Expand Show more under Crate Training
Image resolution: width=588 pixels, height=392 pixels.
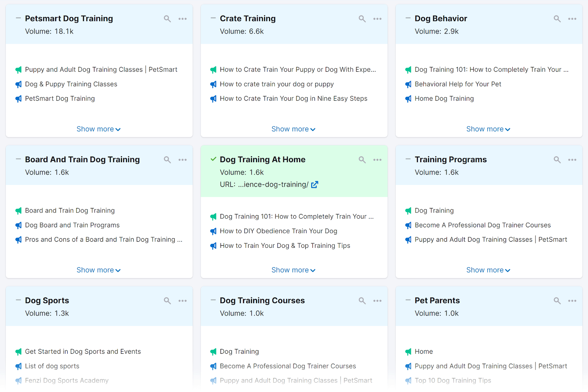tap(294, 129)
